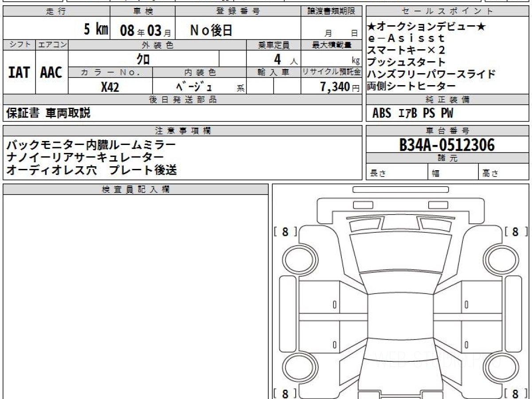Click the windshield area in car diagram
This screenshot has height=399, width=532.
coord(400,283)
